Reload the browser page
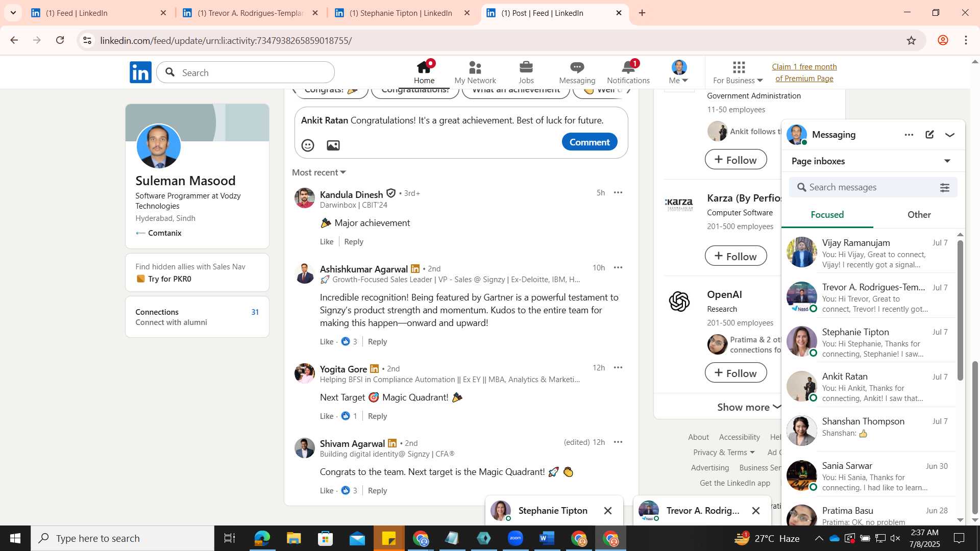The width and height of the screenshot is (980, 551). tap(60, 40)
